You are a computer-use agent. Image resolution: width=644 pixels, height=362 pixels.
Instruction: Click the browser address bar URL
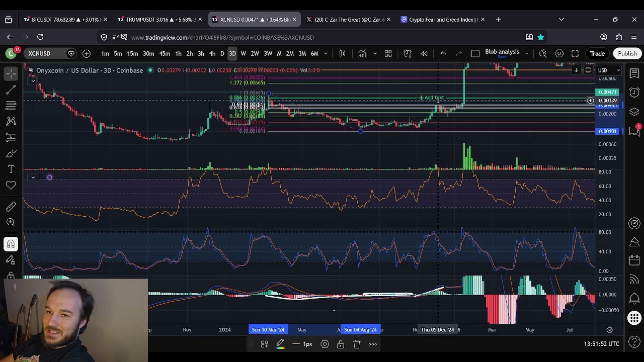click(222, 37)
